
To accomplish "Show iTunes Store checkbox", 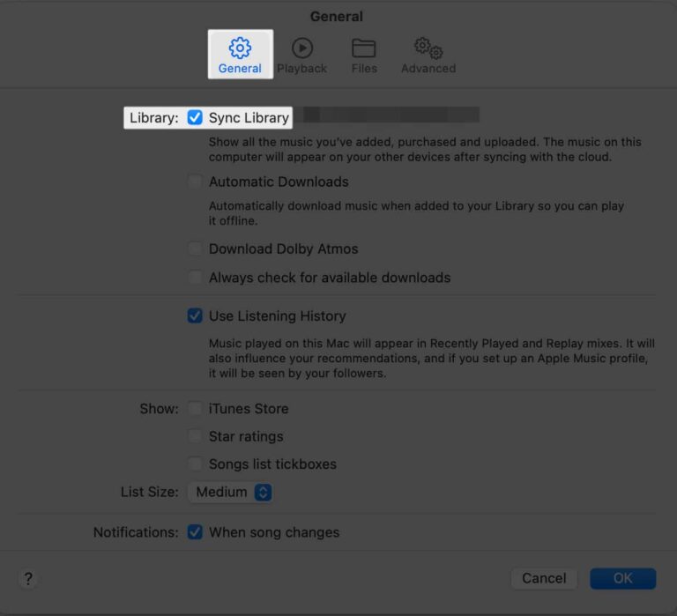I will (195, 409).
